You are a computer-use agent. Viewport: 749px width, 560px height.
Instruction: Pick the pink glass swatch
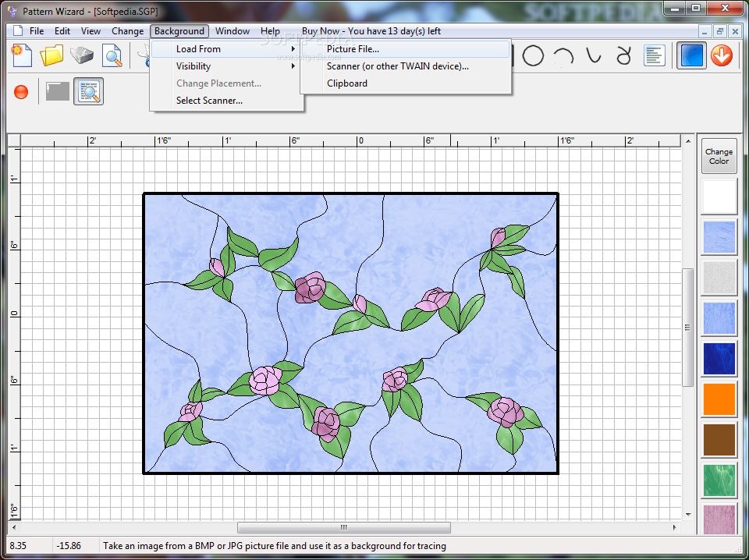click(719, 519)
